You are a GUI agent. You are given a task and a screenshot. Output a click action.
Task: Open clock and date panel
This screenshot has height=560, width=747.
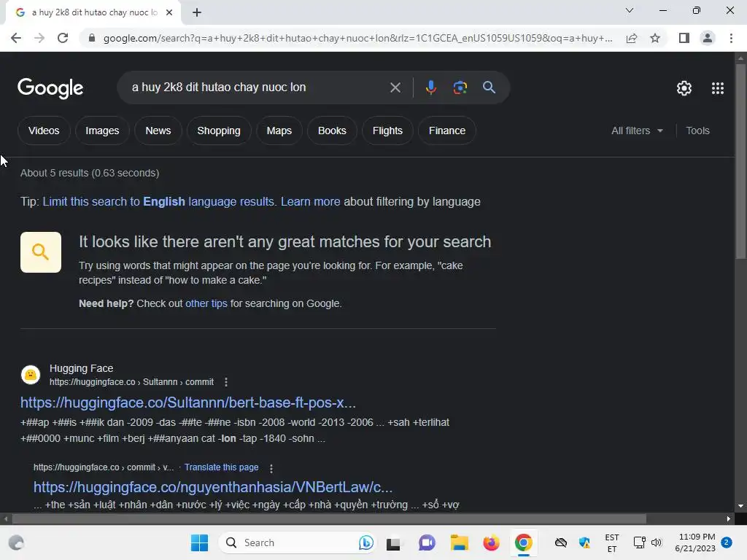(x=695, y=542)
